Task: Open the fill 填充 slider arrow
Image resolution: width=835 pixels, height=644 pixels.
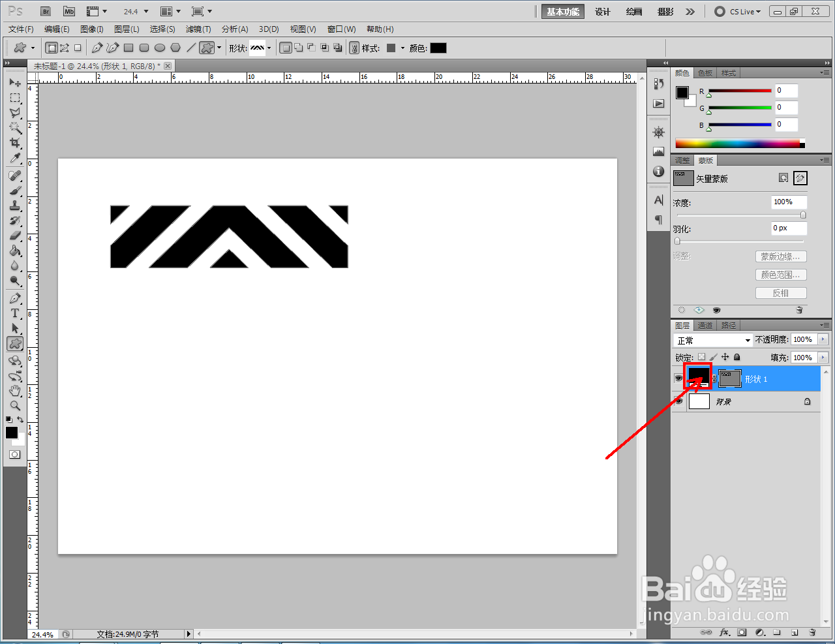Action: [x=823, y=357]
